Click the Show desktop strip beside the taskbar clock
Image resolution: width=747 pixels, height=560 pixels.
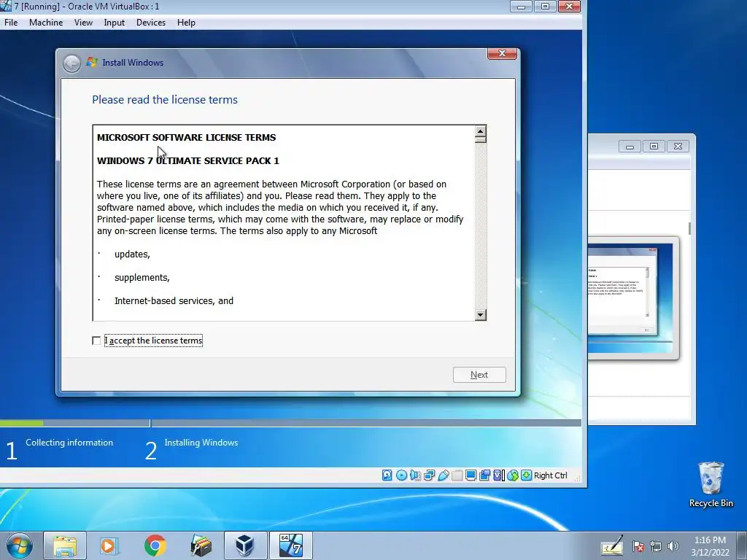pyautogui.click(x=743, y=545)
